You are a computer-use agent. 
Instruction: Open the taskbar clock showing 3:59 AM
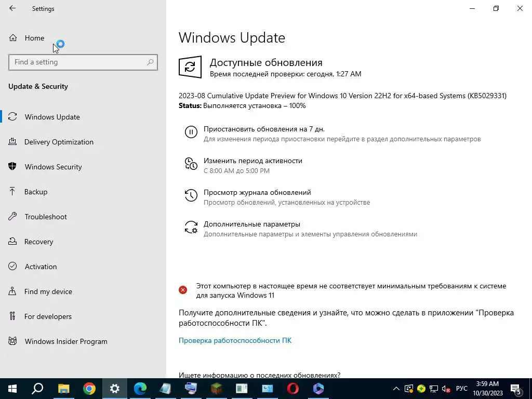tap(487, 389)
